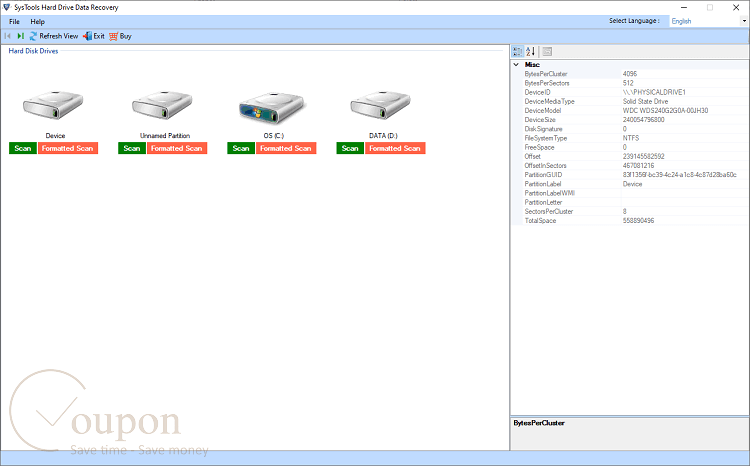Click the Buy shopping cart icon
Viewport: 750px width, 466px height.
tap(113, 36)
